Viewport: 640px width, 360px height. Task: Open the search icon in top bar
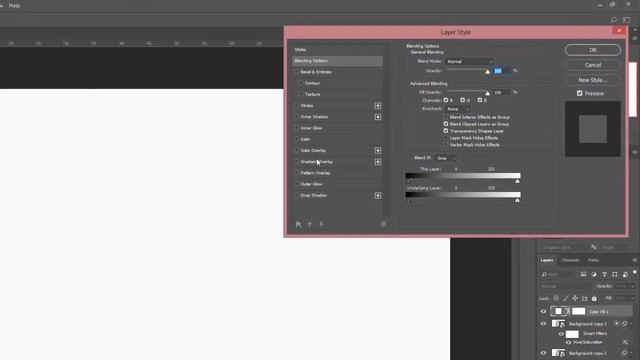(613, 20)
